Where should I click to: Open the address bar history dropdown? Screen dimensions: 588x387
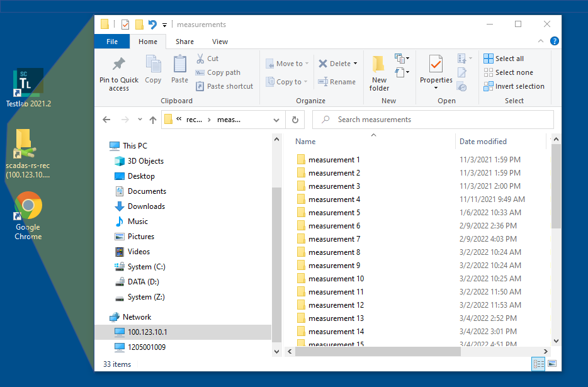pos(276,120)
